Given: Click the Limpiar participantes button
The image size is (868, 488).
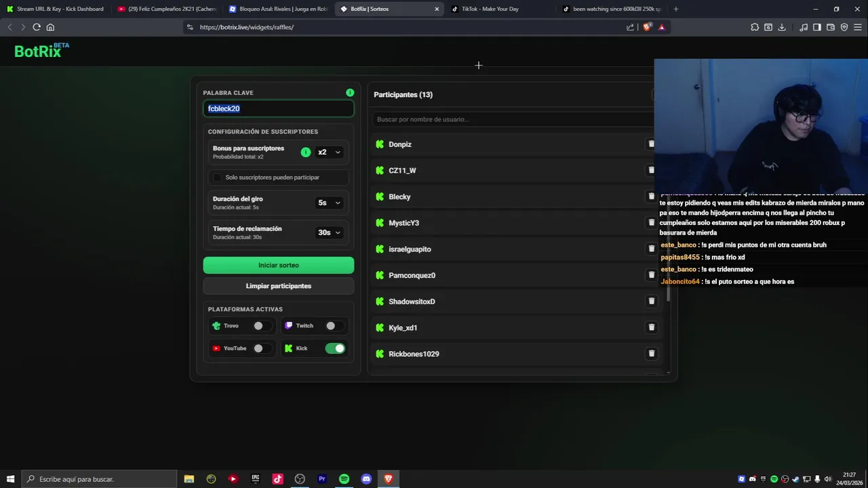Looking at the screenshot, I should [x=279, y=286].
